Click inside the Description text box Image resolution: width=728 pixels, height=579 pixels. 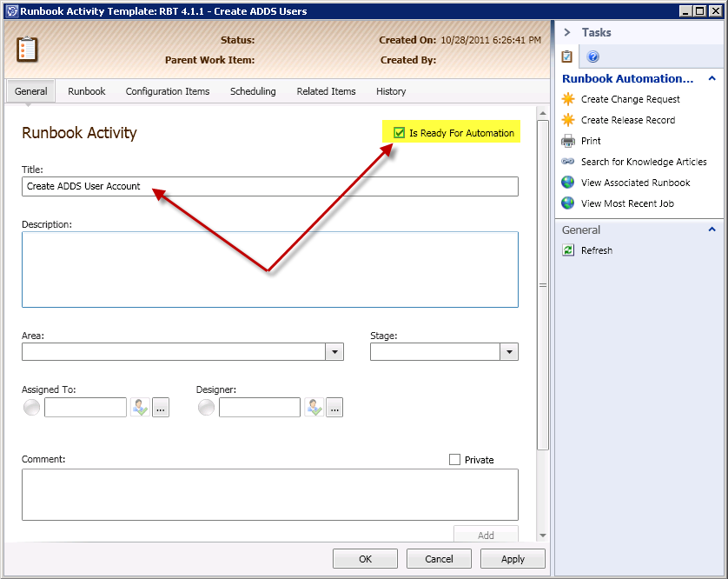click(269, 270)
